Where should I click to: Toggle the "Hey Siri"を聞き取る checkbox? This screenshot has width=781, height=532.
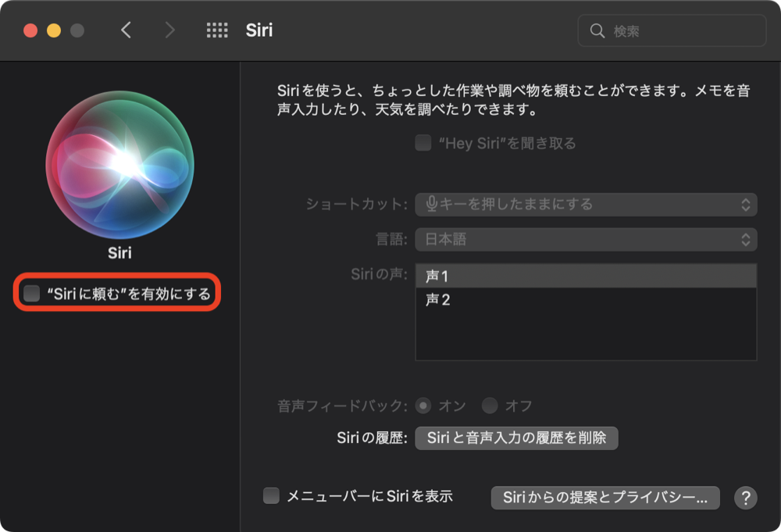click(423, 143)
